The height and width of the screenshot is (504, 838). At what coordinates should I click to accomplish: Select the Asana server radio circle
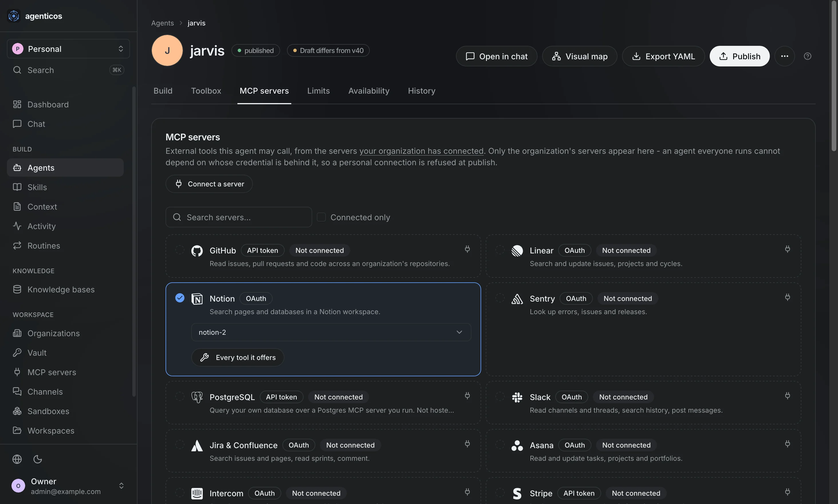coord(500,444)
